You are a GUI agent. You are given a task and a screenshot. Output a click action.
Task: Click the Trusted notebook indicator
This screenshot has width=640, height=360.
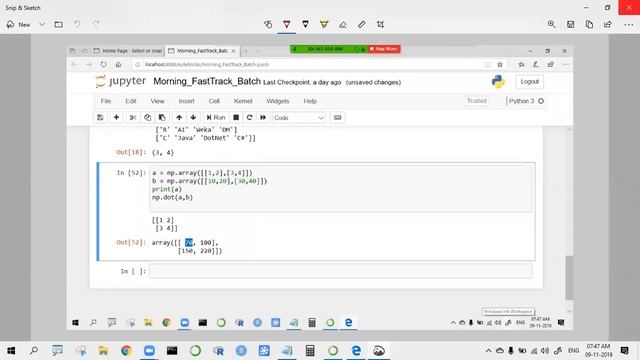(477, 101)
